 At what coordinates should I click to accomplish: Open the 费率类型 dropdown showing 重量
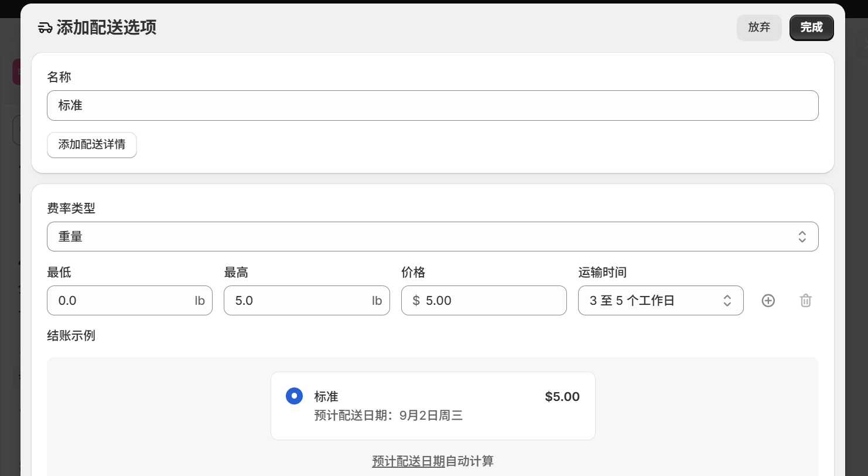click(432, 236)
